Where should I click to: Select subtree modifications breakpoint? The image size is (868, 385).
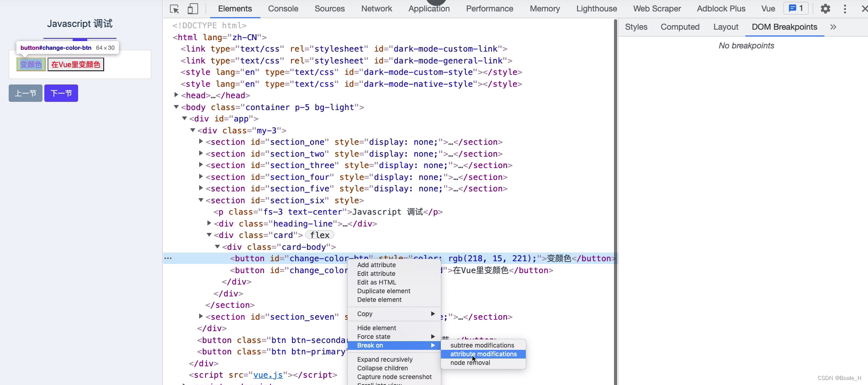(483, 345)
